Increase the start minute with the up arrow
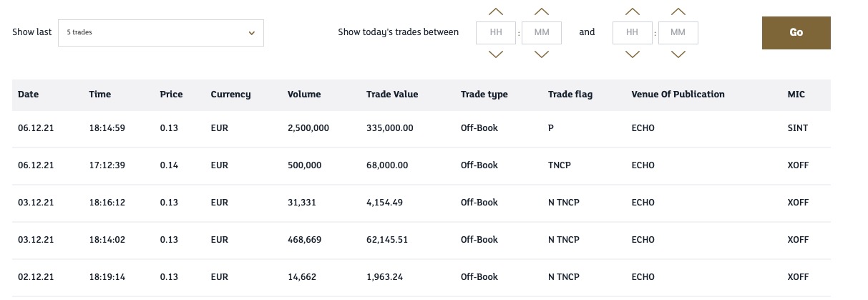This screenshot has height=300, width=868. (x=542, y=11)
